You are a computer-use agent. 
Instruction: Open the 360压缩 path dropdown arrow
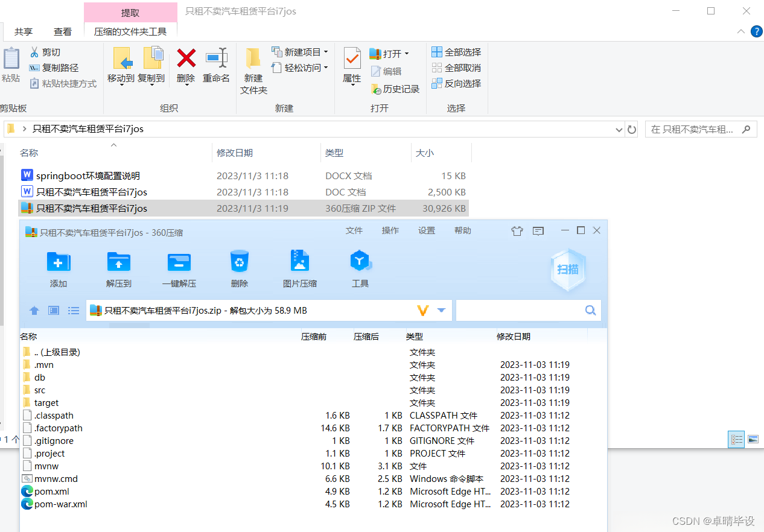(x=441, y=310)
